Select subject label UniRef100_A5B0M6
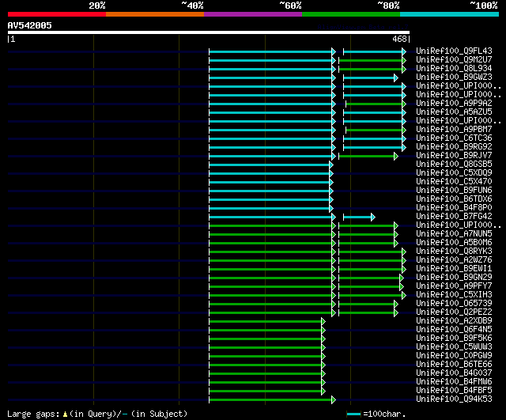 [x=454, y=243]
